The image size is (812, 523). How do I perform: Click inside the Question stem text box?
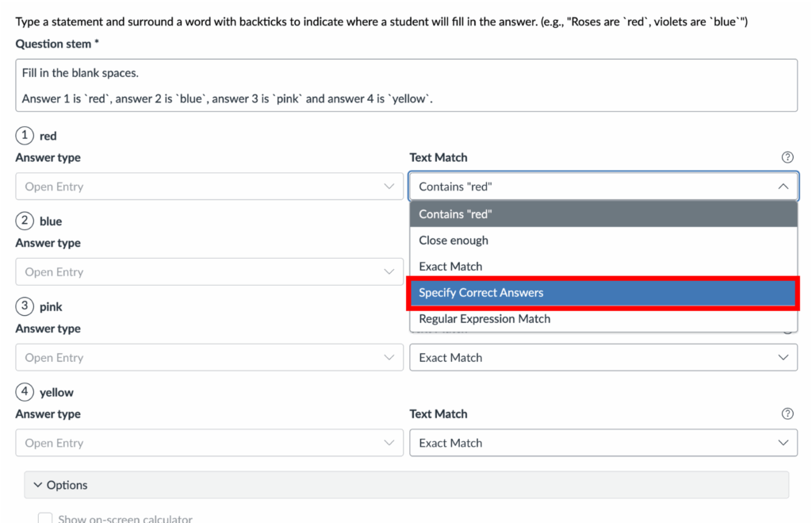406,85
